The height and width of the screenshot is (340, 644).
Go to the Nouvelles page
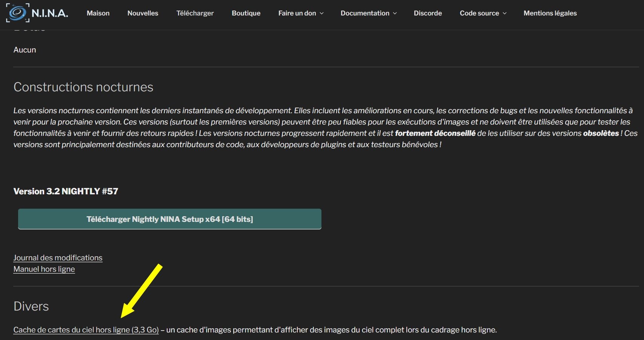143,13
